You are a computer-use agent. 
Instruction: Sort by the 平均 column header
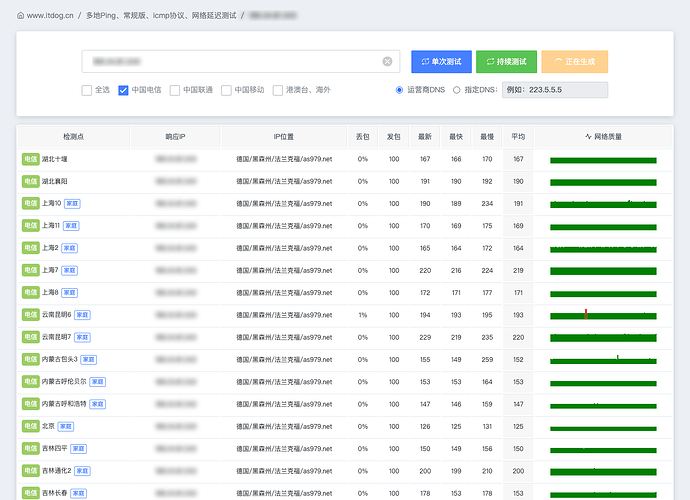(518, 137)
